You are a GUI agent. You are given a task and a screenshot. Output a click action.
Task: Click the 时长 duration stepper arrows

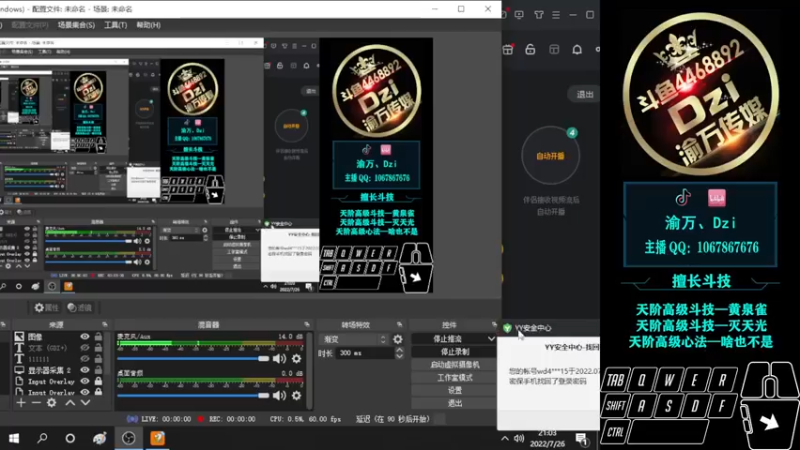click(399, 353)
